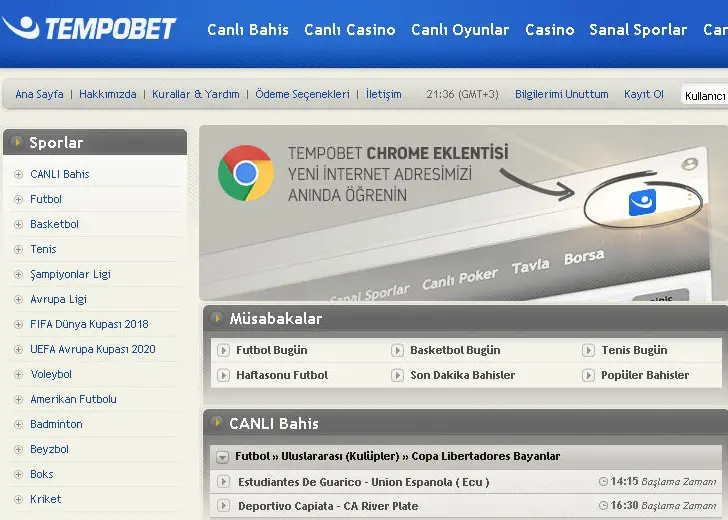This screenshot has height=520, width=728.
Task: Click the 21:36 (GMT+3) time text
Action: 462,94
